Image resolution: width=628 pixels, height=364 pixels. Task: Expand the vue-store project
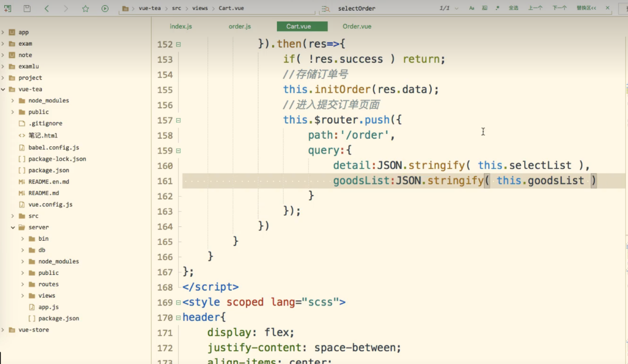tap(3, 330)
